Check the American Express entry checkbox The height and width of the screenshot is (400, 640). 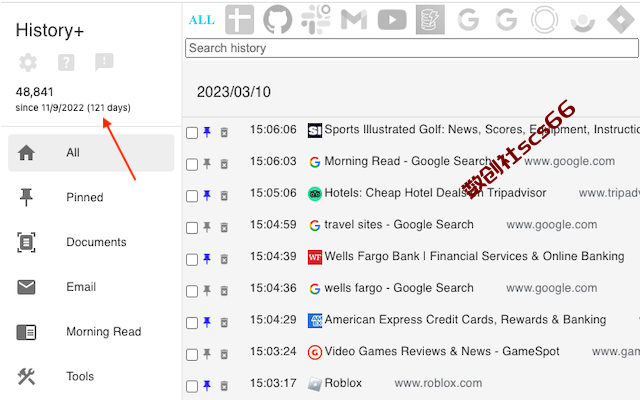(x=192, y=323)
